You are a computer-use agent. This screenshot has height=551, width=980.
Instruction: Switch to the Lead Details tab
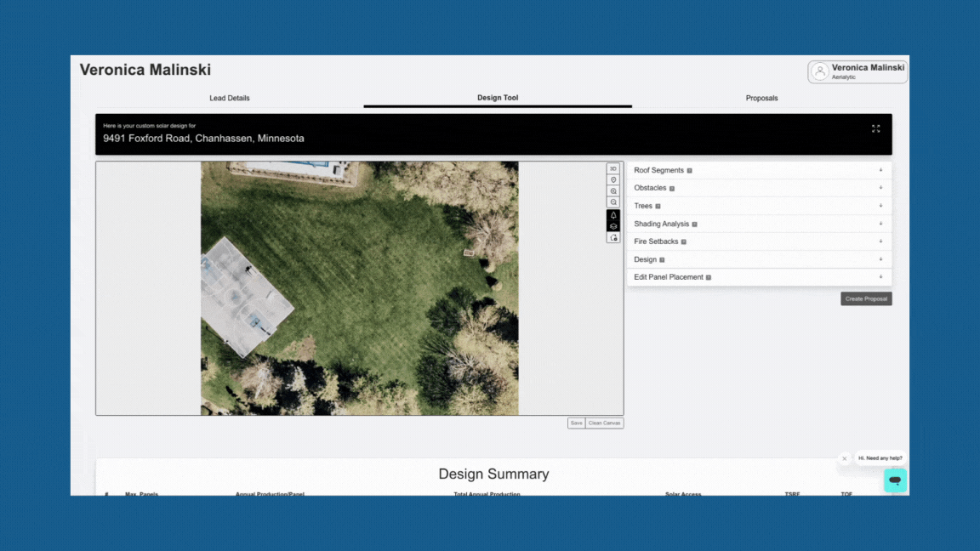[x=230, y=98]
